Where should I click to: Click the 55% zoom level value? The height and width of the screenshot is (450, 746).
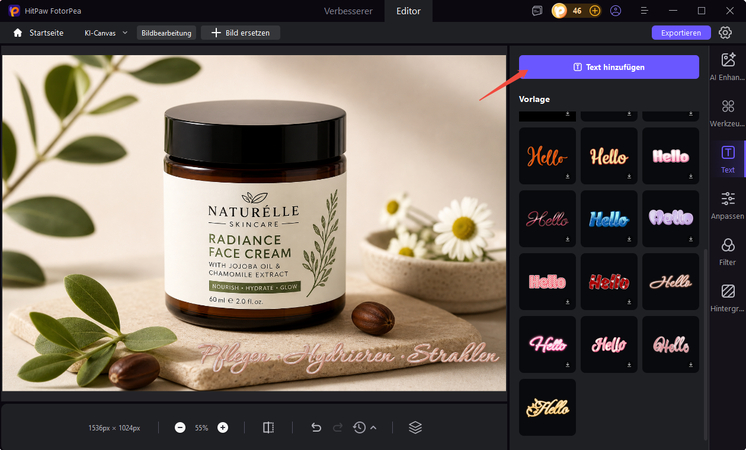[x=201, y=428]
